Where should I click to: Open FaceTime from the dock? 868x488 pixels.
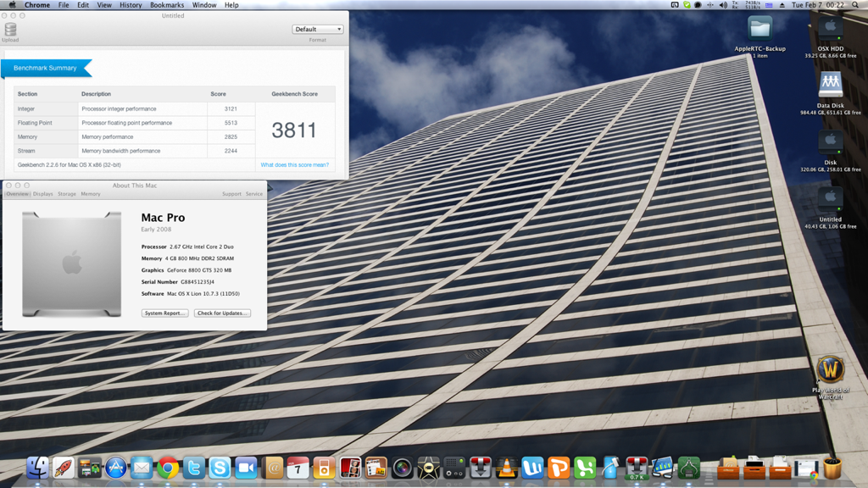(x=246, y=468)
